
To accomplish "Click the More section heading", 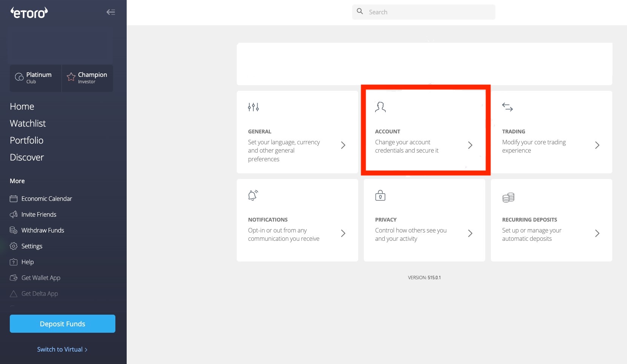I will (x=17, y=181).
